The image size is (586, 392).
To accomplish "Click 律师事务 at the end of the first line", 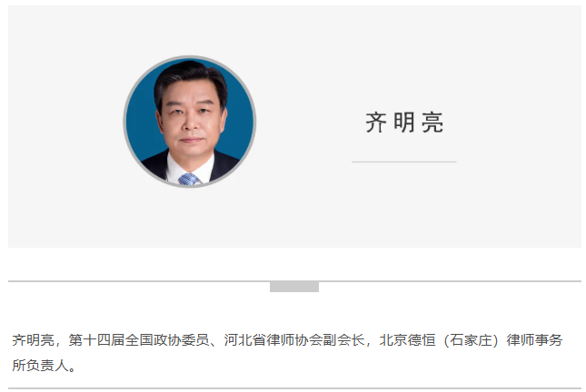I will 534,340.
